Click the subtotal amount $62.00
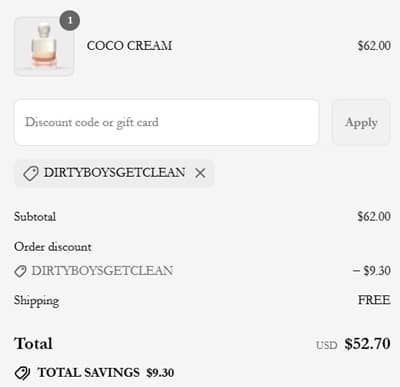Image resolution: width=400 pixels, height=387 pixels. click(x=374, y=217)
